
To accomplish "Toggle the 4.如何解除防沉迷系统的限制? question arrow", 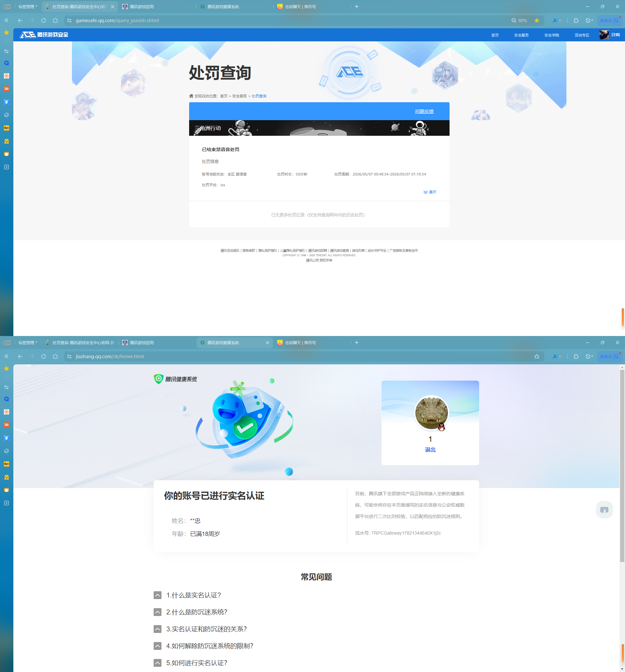I will [x=158, y=646].
